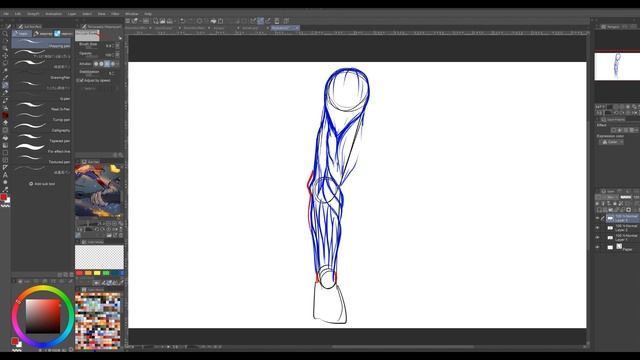
Task: Click a color in the color set palette
Action: (98, 321)
